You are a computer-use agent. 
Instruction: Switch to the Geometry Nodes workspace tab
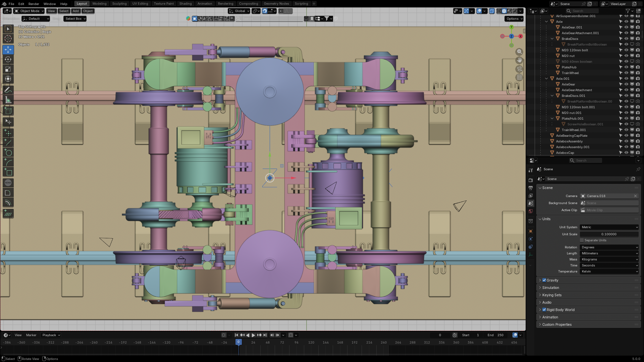(x=276, y=4)
